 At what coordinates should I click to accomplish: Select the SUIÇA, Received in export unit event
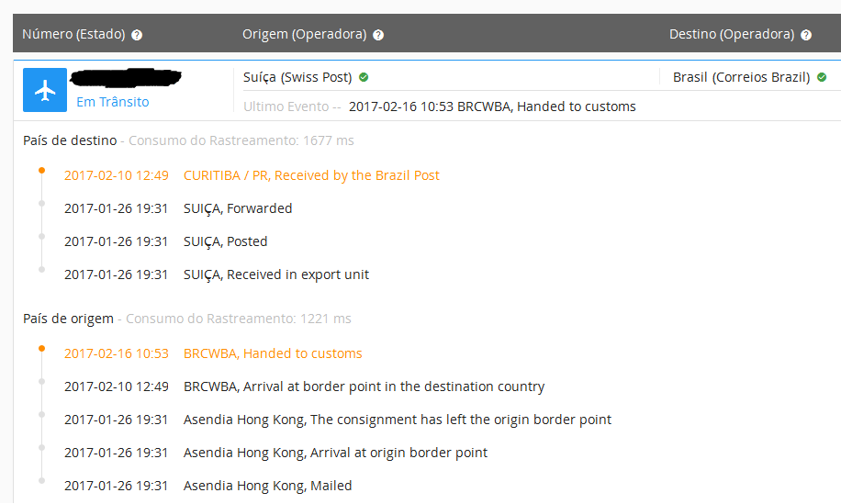276,274
